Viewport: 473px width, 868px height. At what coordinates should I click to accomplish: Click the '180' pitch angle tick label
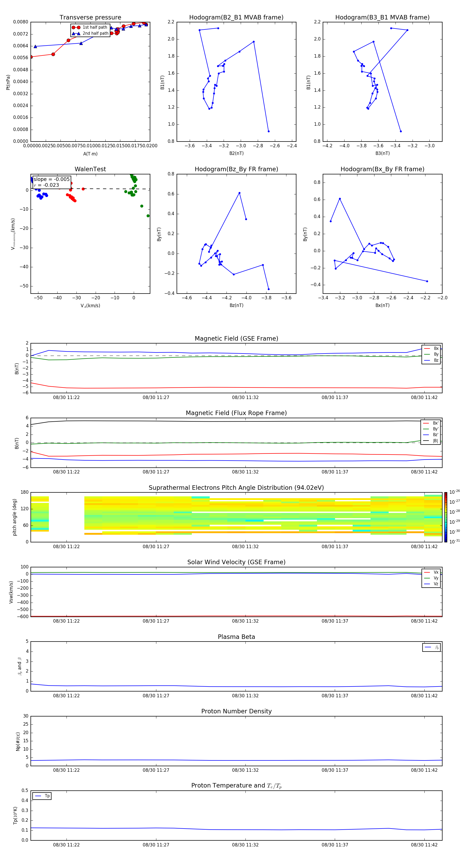25,492
